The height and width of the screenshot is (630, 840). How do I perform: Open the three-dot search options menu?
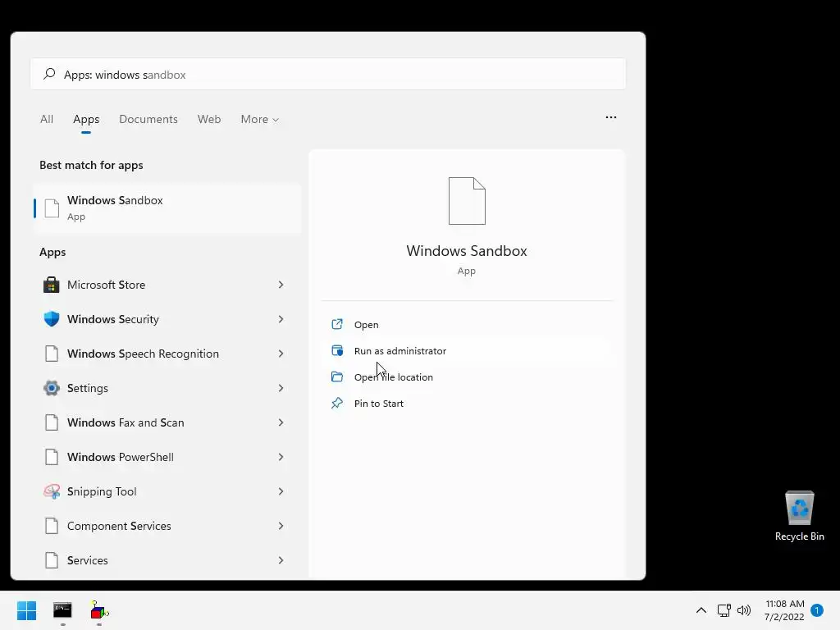[610, 117]
